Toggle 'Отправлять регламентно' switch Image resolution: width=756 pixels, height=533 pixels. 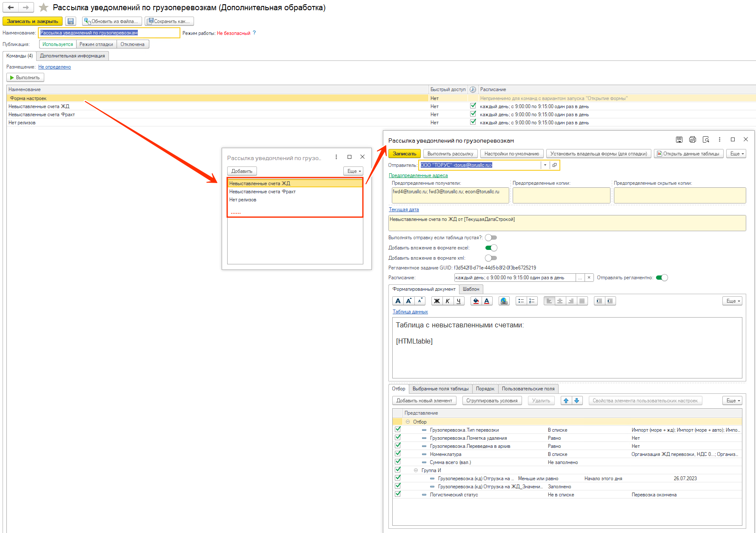[x=662, y=278]
